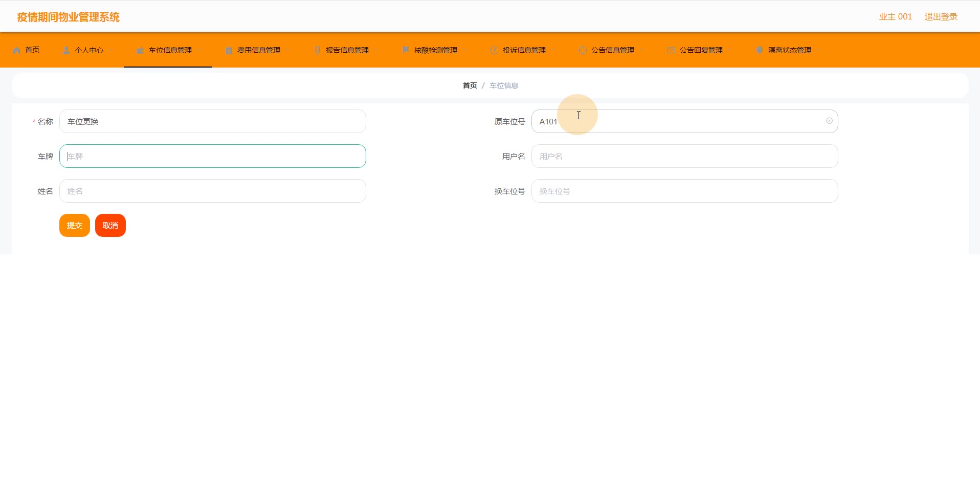This screenshot has width=980, height=478.
Task: Click the 业主 001 user label
Action: (x=895, y=17)
